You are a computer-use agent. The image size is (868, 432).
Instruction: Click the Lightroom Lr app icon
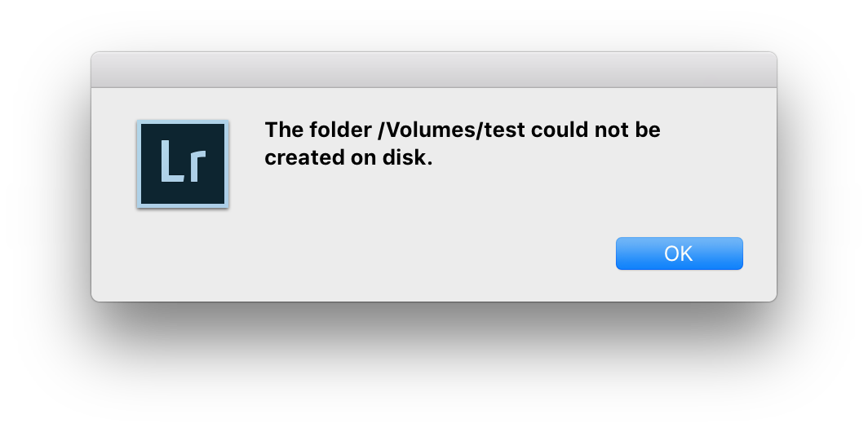tap(183, 164)
